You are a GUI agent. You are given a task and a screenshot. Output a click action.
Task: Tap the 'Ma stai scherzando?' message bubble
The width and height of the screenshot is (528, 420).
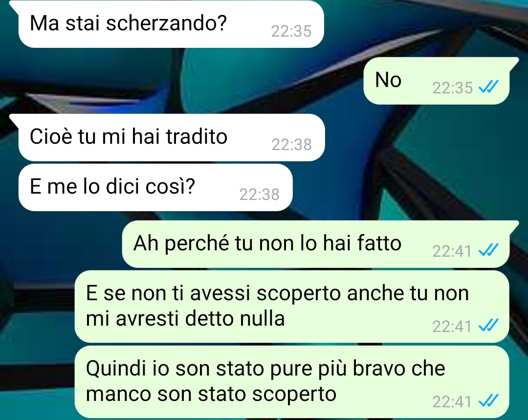pos(171,23)
